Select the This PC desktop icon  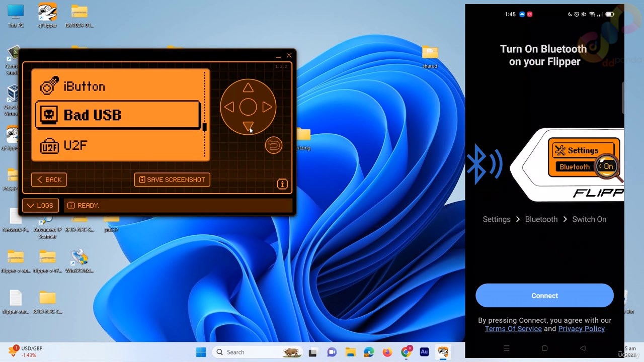[16, 16]
